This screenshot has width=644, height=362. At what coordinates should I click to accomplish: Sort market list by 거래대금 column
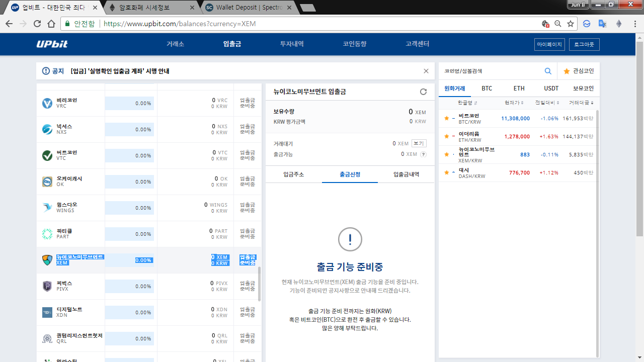581,103
